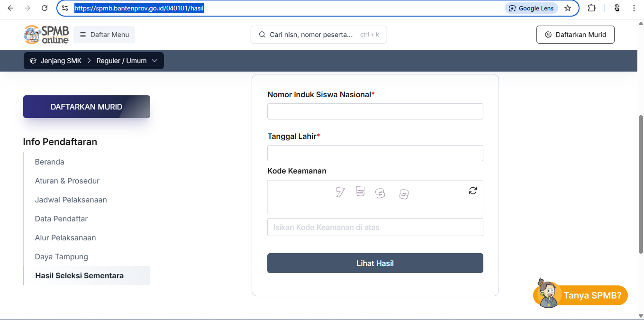Open Google Lens in address bar
Screen dimensions: 644x320
(x=531, y=8)
